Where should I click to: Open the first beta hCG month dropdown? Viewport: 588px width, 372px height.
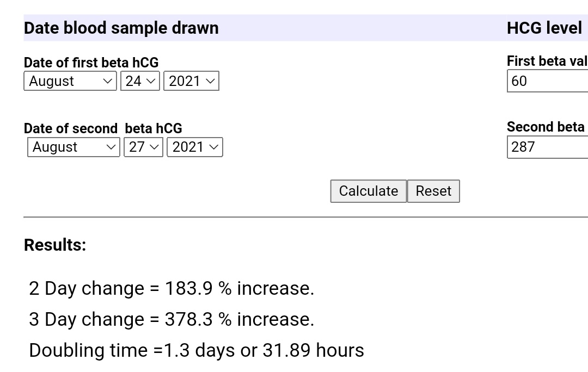(70, 81)
